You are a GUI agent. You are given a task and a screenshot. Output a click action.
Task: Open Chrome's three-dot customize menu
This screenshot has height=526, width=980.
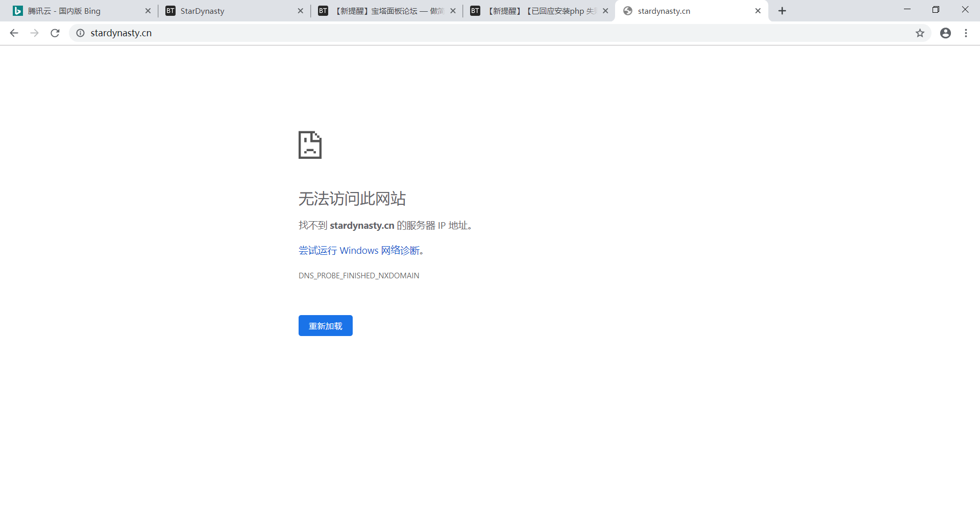click(x=966, y=33)
